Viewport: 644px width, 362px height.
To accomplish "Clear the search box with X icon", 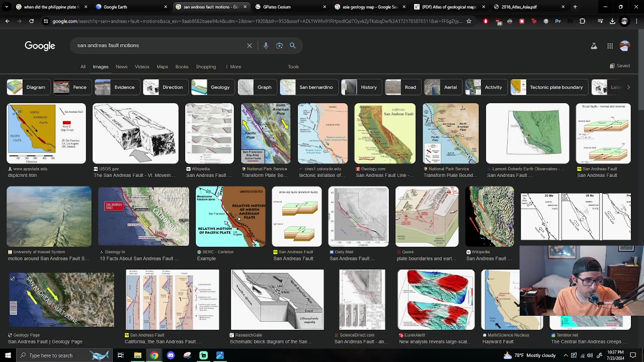I will pyautogui.click(x=250, y=45).
